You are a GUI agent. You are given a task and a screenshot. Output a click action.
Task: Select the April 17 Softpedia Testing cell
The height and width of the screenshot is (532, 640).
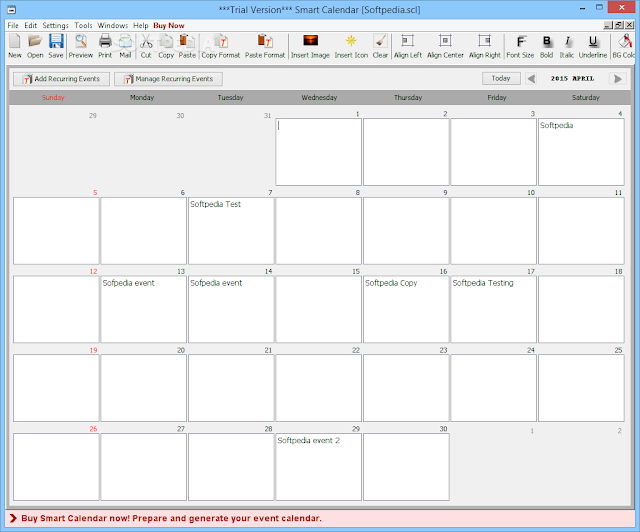pyautogui.click(x=493, y=309)
